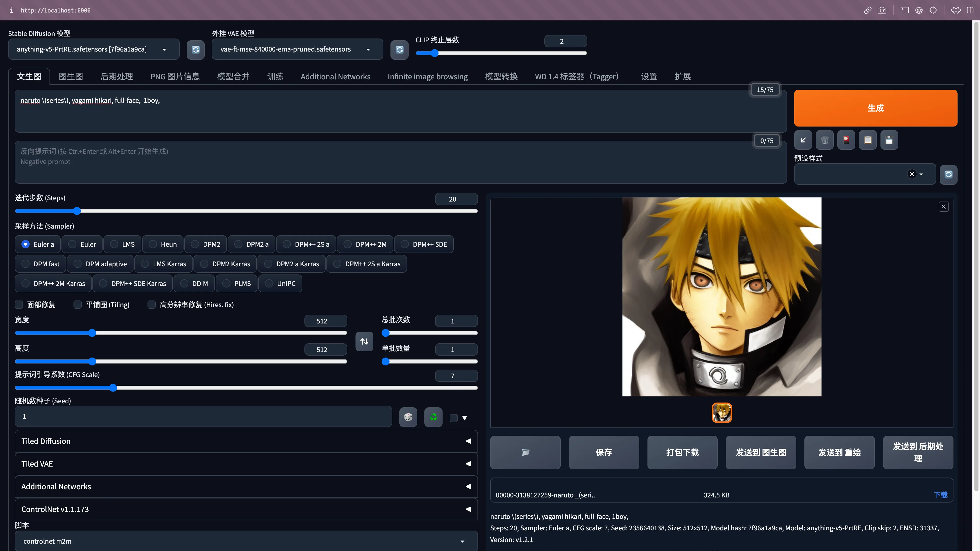
Task: Refresh the Stable Diffusion model list
Action: click(195, 50)
